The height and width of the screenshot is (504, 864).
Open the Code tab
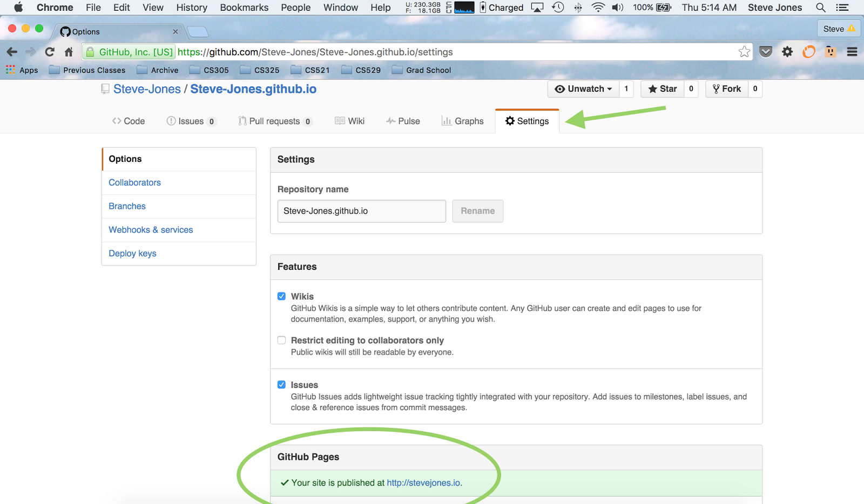(x=129, y=121)
